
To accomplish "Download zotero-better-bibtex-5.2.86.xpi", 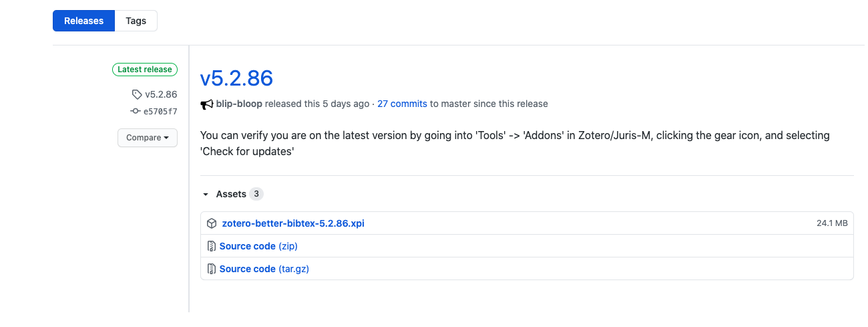I will click(293, 223).
